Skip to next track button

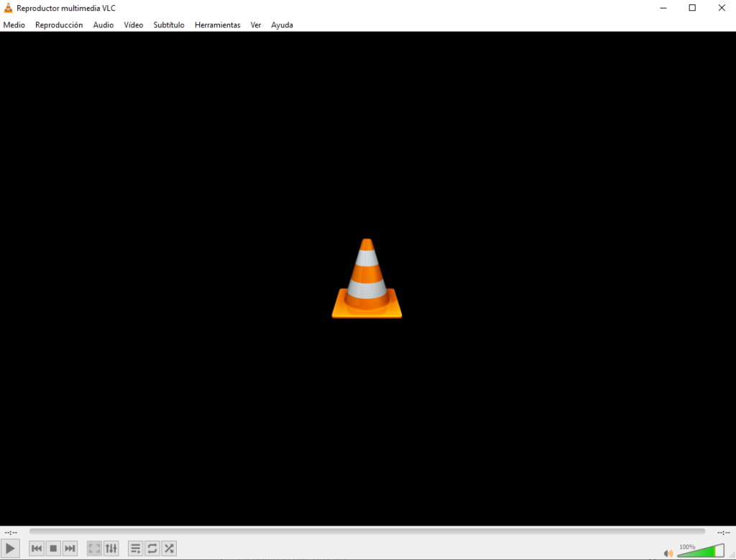click(x=70, y=548)
